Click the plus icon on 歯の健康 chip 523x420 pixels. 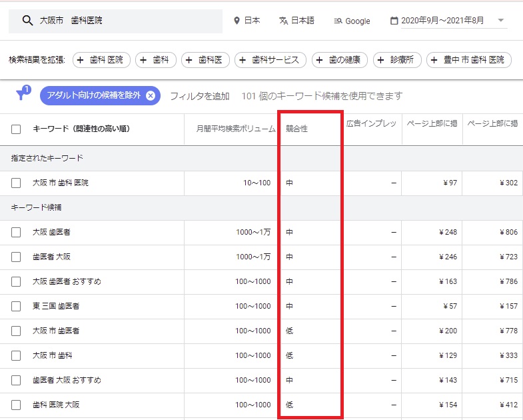319,60
